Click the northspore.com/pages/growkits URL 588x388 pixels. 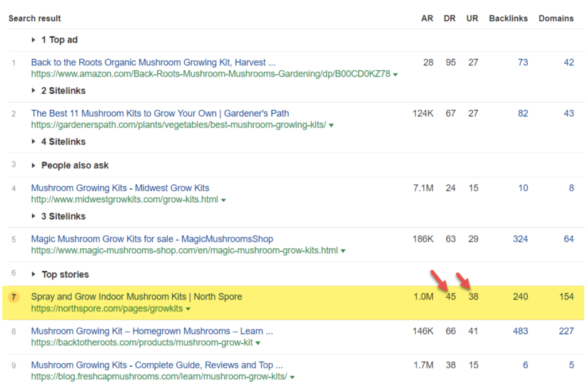107,309
